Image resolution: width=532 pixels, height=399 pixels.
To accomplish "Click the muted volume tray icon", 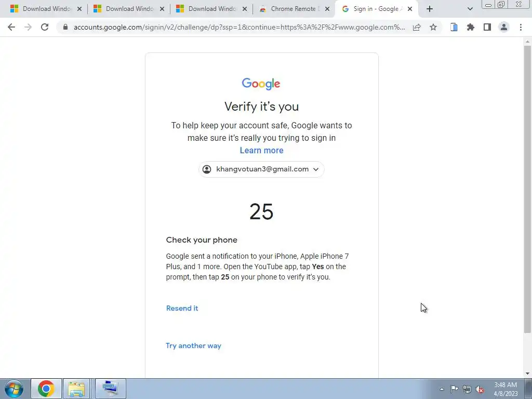I will click(480, 389).
